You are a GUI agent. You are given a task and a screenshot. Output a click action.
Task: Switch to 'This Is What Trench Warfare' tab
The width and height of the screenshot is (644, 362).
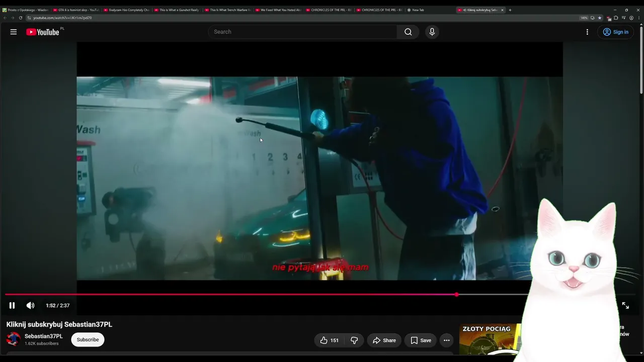(x=227, y=10)
